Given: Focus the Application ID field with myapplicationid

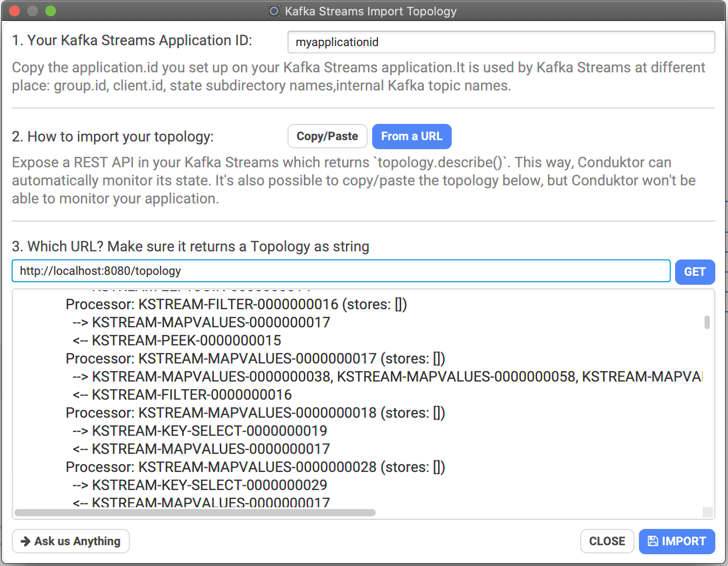Looking at the screenshot, I should click(501, 42).
